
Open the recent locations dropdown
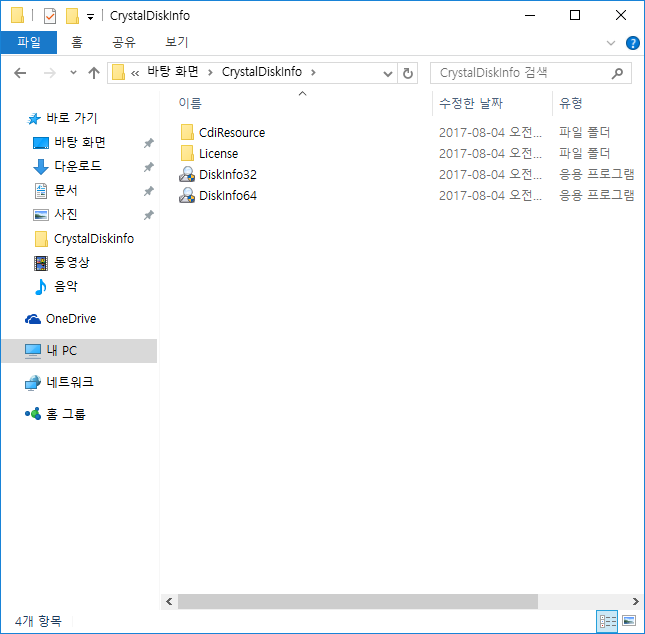pyautogui.click(x=73, y=73)
